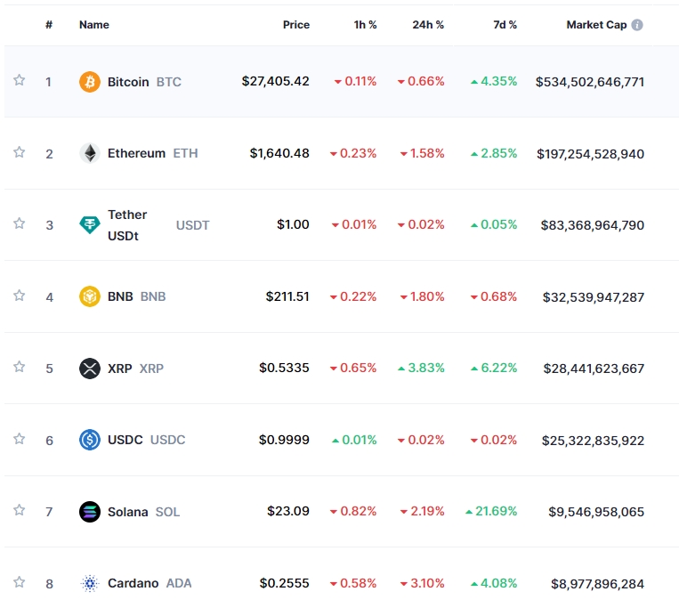The width and height of the screenshot is (679, 616).
Task: Click the XRP logo icon
Action: coord(90,368)
